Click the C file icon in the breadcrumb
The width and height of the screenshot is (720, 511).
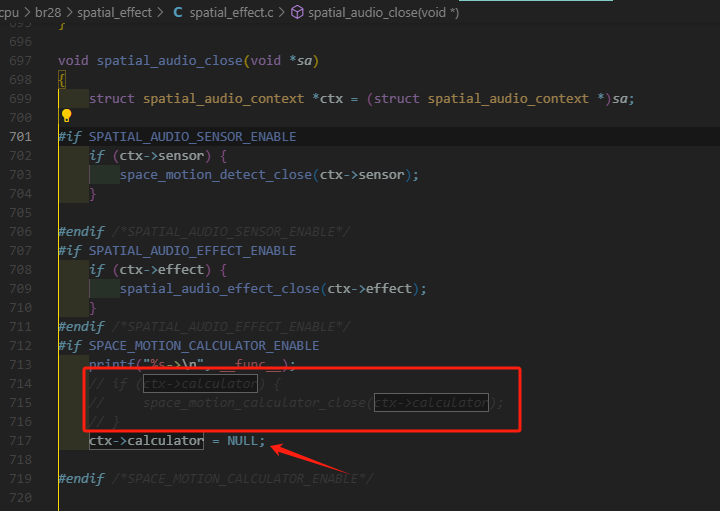(178, 12)
